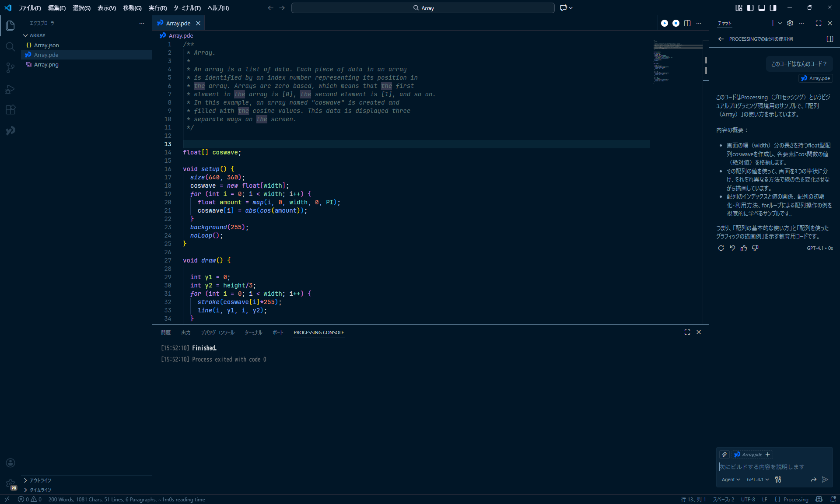Open the Source Control view

(x=10, y=68)
